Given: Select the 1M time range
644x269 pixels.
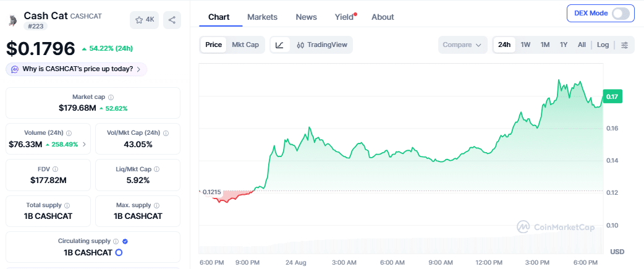Looking at the screenshot, I should (545, 45).
